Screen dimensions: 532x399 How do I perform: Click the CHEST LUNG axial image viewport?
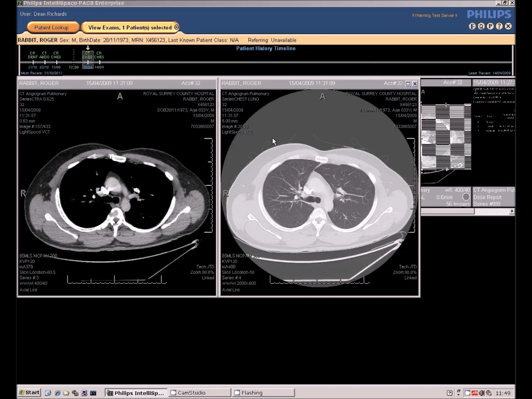tap(319, 192)
